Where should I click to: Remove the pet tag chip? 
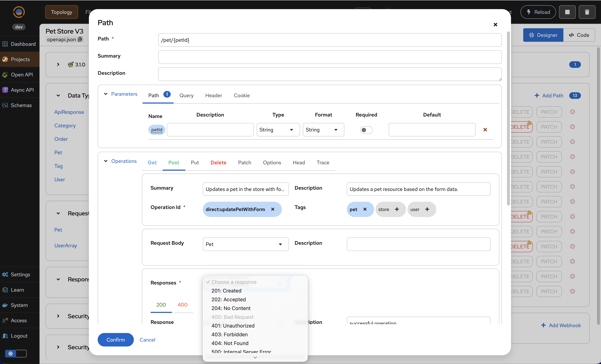365,209
